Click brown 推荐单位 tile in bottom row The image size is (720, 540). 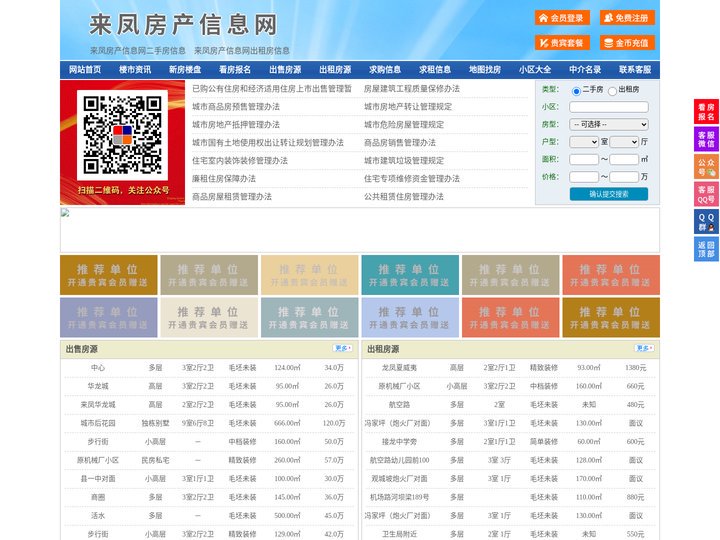point(611,317)
